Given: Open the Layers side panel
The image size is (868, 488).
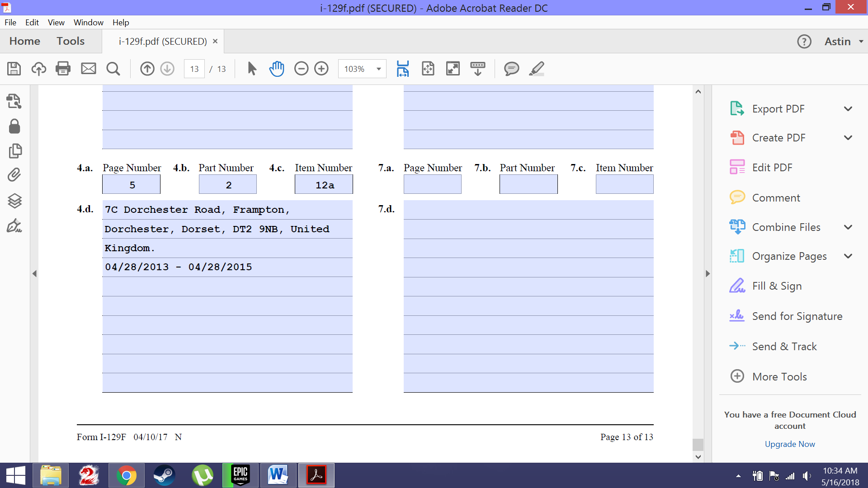Looking at the screenshot, I should (x=14, y=200).
